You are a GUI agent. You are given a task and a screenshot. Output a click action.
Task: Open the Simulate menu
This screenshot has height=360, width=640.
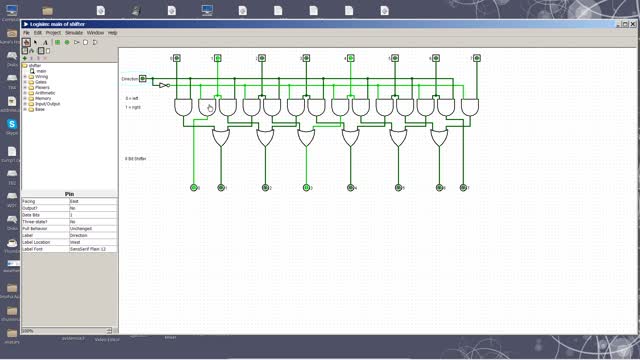pos(74,33)
